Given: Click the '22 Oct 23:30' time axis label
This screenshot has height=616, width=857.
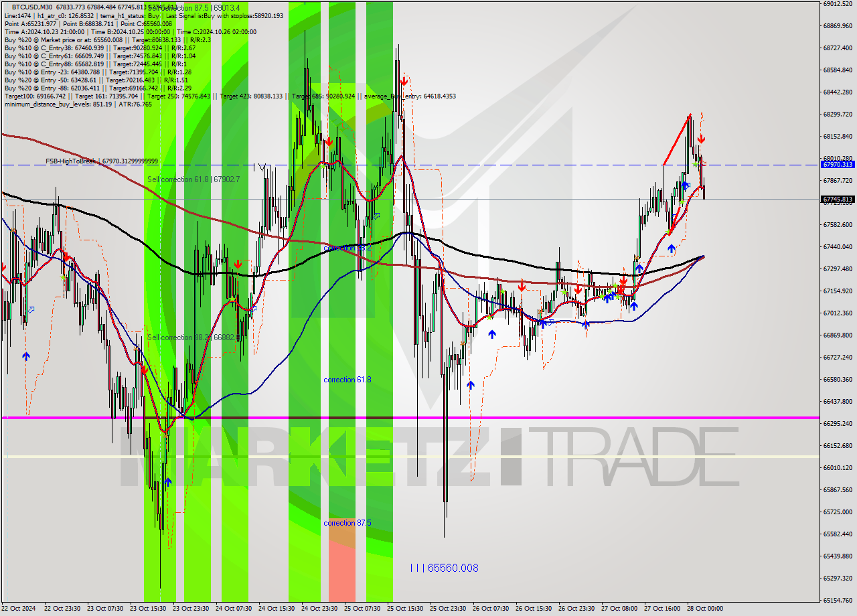Looking at the screenshot, I should pos(63,609).
